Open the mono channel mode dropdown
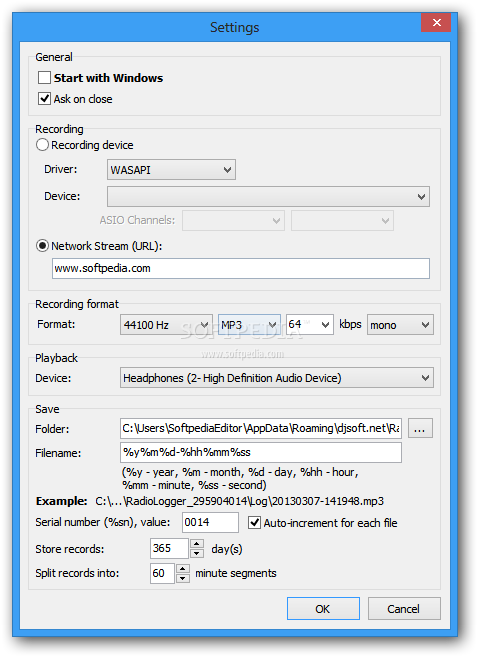Screen dimensions: 478x657 point(400,325)
